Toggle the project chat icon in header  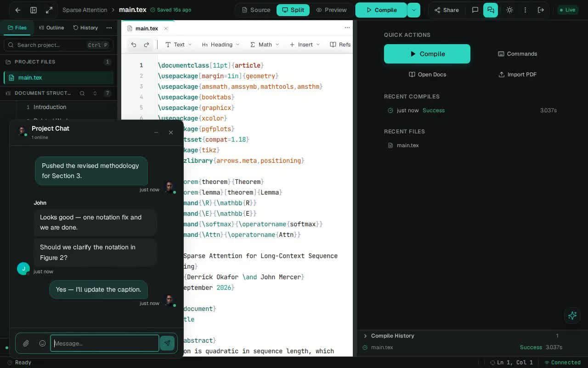491,10
